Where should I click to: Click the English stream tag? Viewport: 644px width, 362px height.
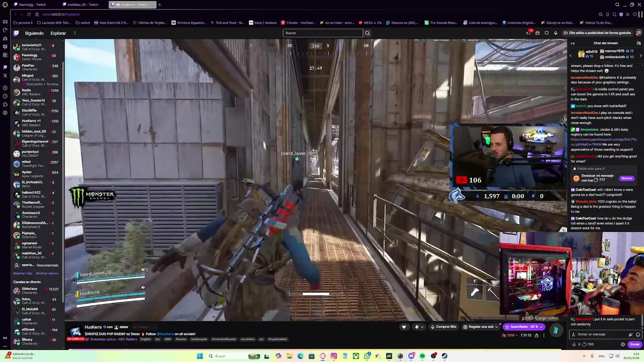(145, 339)
